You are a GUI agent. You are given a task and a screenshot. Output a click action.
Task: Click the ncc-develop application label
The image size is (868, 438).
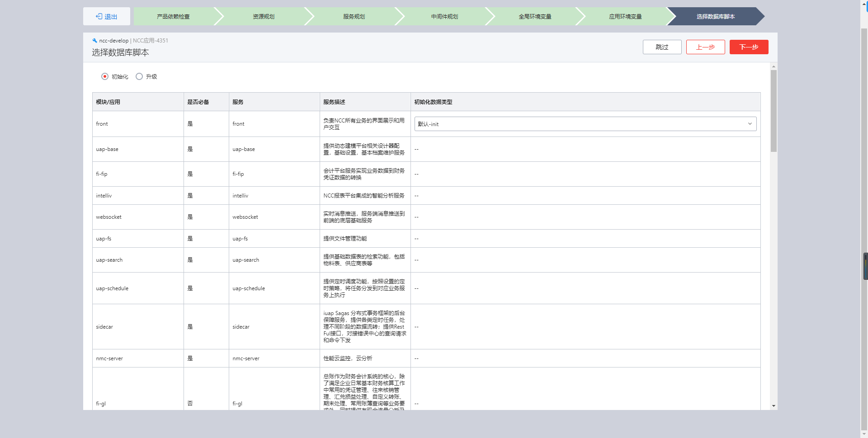click(114, 41)
